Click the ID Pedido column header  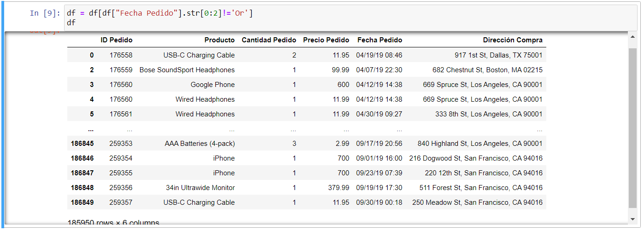(x=116, y=40)
